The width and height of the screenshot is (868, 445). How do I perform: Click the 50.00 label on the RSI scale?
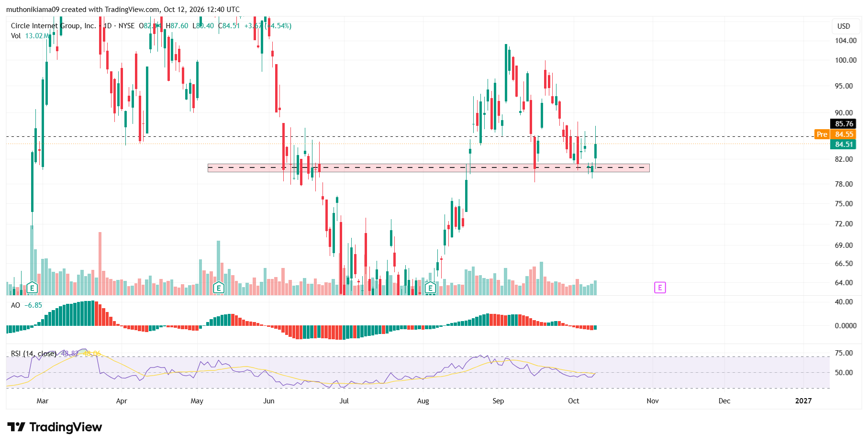click(x=844, y=373)
